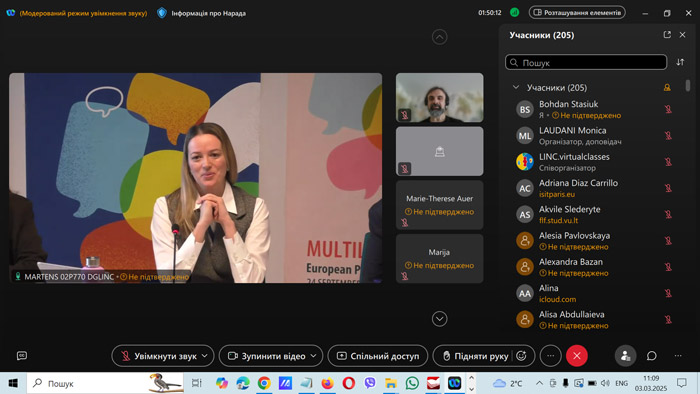
Task: Open the Розташування елементів layout button
Action: [577, 12]
